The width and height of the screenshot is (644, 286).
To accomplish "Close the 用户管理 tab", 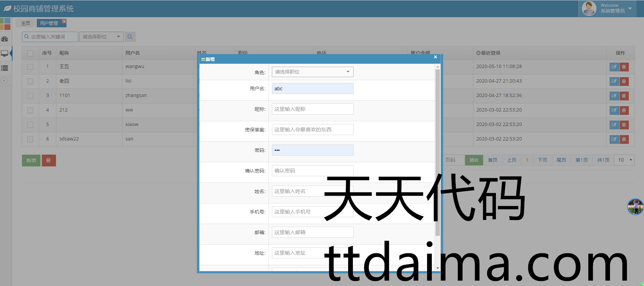I will (x=64, y=21).
